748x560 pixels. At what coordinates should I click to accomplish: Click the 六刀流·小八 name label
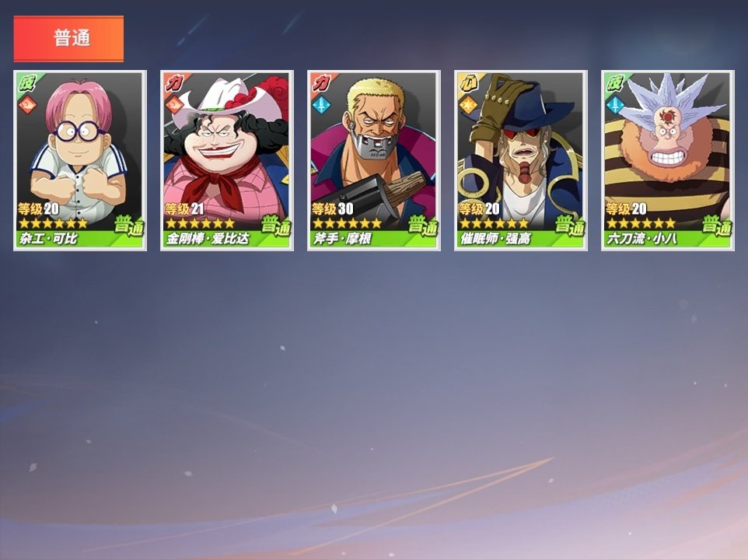click(641, 239)
